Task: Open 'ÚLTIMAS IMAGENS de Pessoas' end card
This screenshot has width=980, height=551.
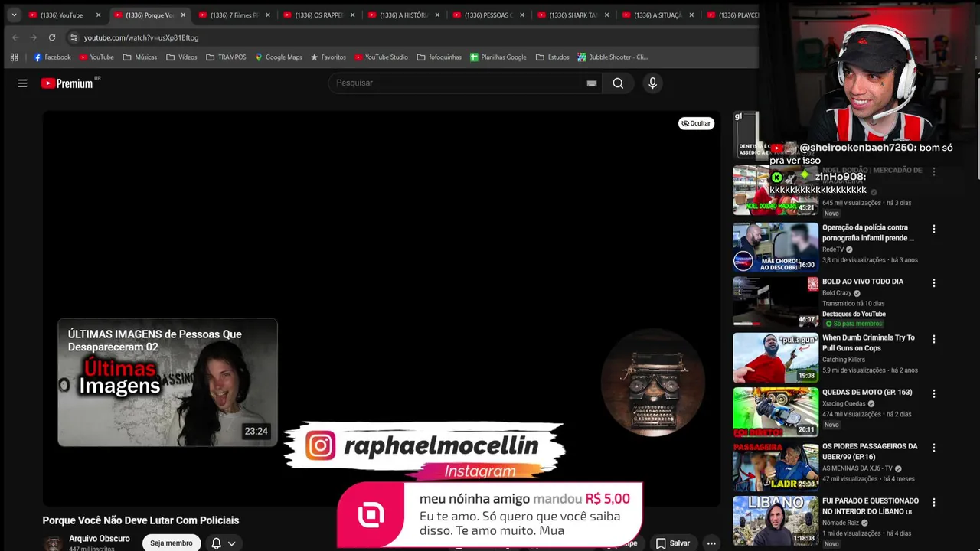Action: point(168,383)
